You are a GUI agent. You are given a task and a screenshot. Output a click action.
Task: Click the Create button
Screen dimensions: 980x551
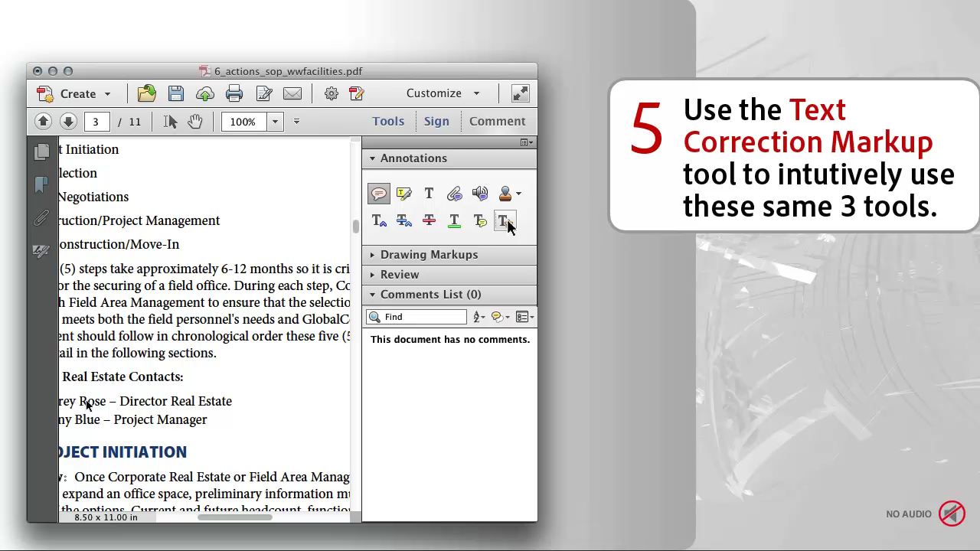click(x=75, y=93)
